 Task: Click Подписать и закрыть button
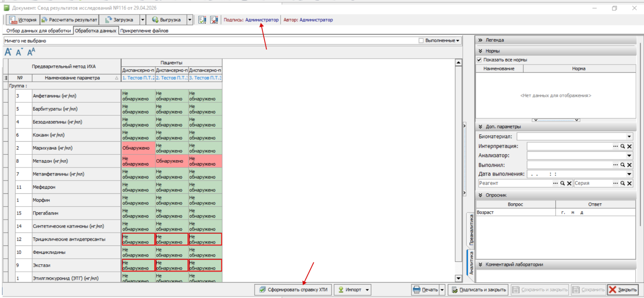click(x=478, y=290)
